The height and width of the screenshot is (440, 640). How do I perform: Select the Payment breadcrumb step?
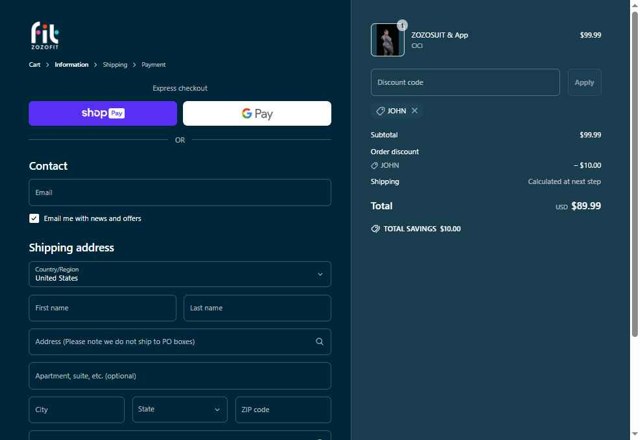coord(153,64)
